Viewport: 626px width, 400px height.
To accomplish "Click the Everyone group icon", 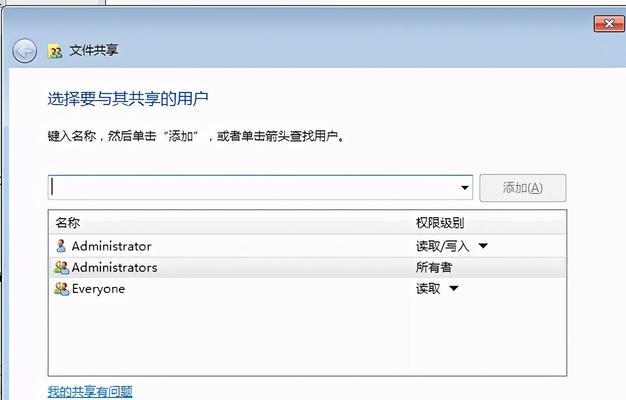I will click(61, 289).
